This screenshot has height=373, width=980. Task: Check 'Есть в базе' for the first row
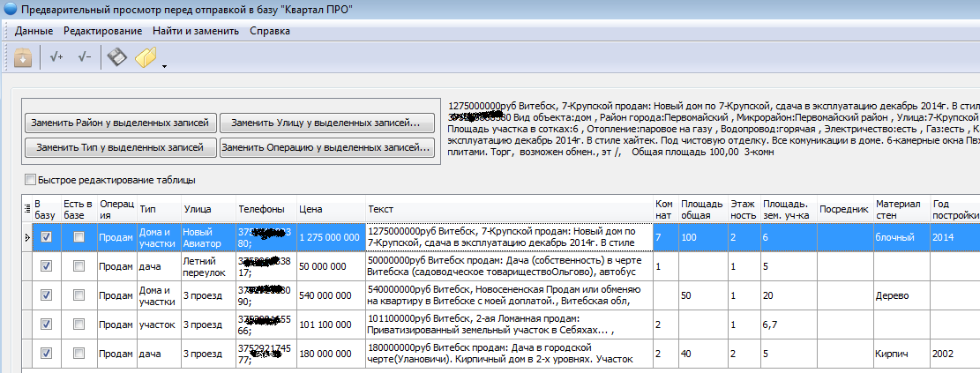79,237
